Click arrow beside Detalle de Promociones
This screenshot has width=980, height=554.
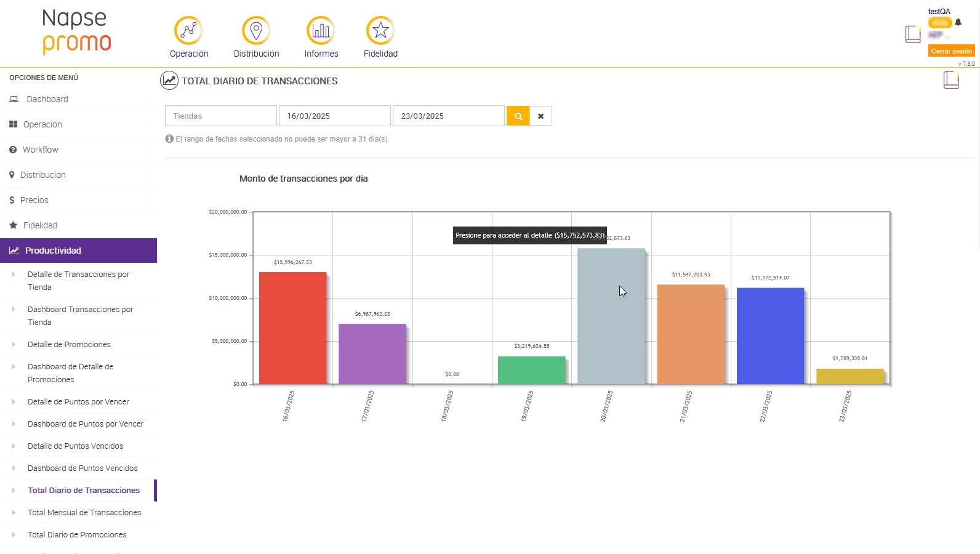14,345
